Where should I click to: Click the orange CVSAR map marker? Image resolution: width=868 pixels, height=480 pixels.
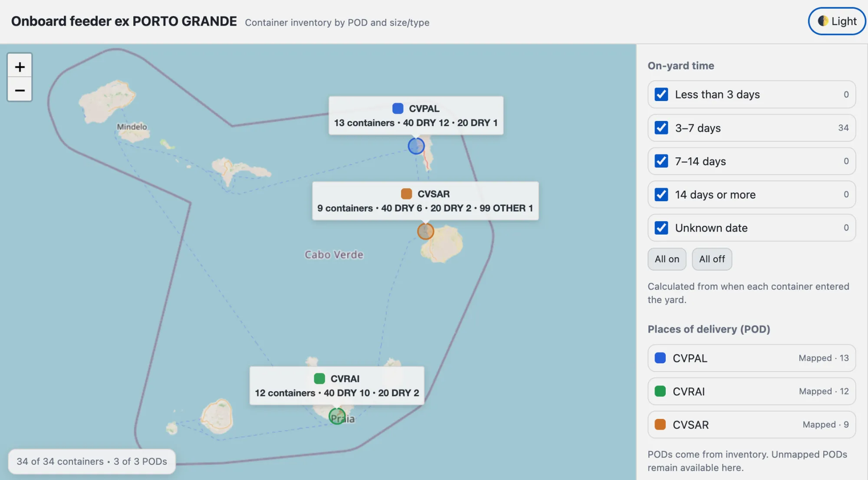pyautogui.click(x=425, y=231)
